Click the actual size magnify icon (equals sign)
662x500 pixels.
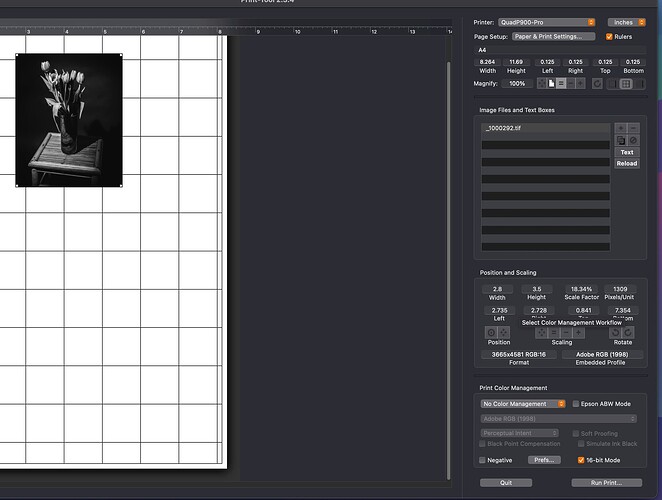click(x=561, y=84)
